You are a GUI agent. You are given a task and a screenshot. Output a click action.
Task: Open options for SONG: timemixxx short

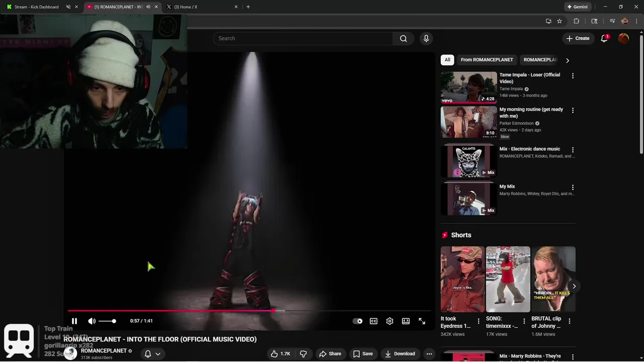click(524, 321)
